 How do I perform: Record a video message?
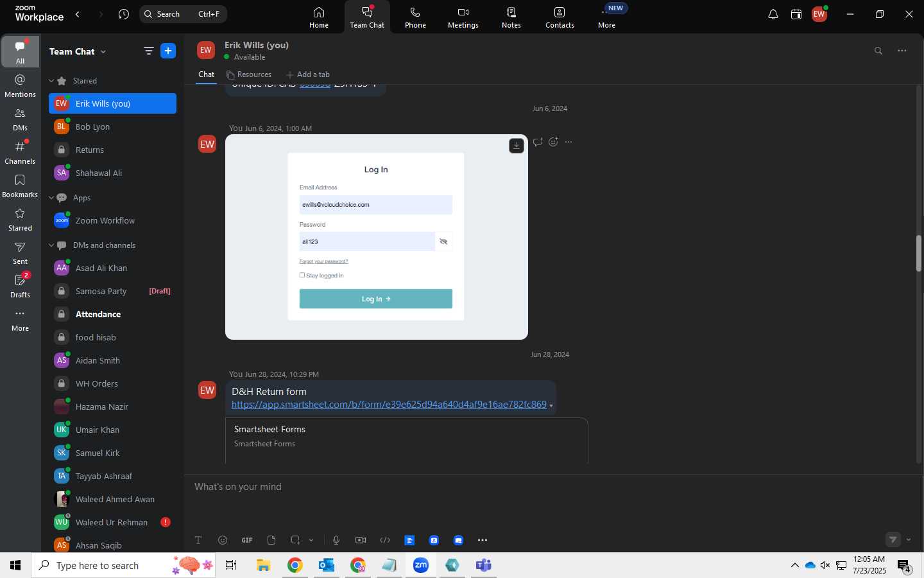pos(361,540)
